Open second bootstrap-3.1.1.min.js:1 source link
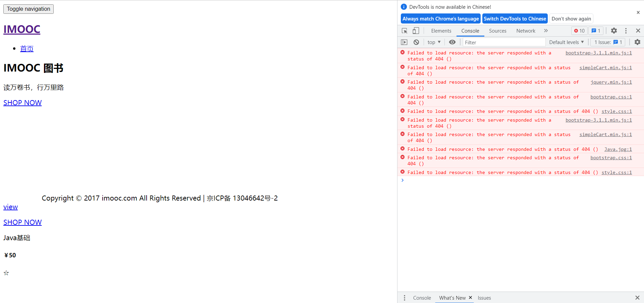644x303 pixels. [x=598, y=120]
